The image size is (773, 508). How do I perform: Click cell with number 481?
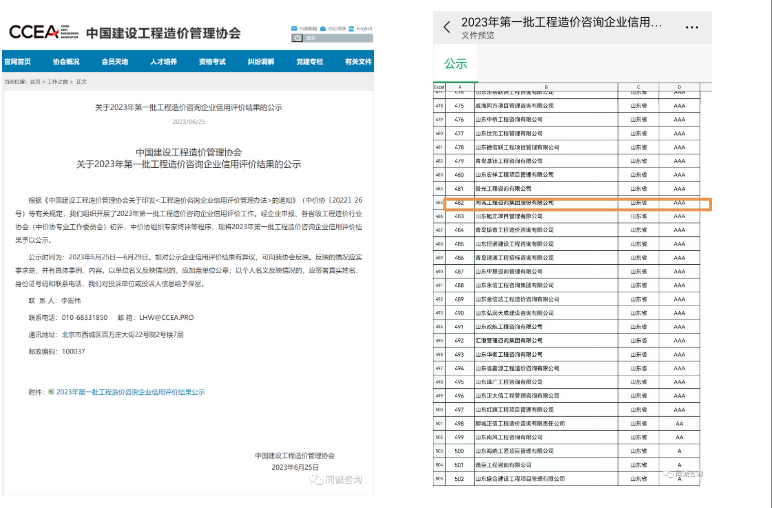pos(459,188)
